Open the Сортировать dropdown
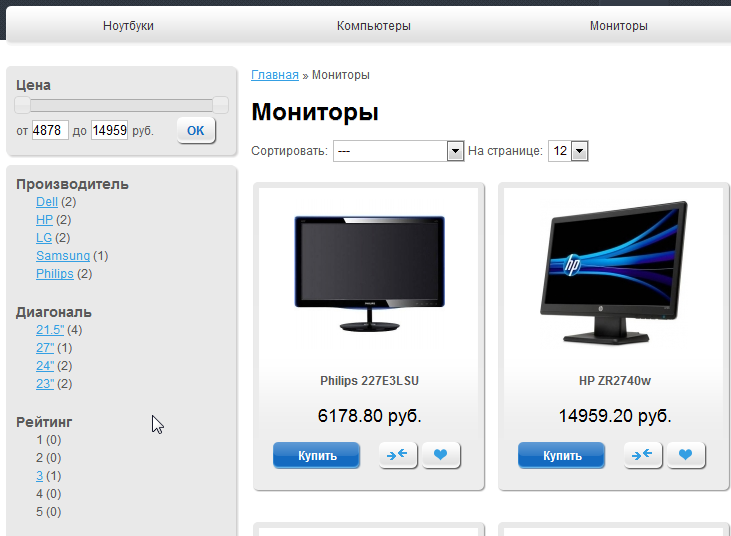Image resolution: width=731 pixels, height=536 pixels. (398, 151)
